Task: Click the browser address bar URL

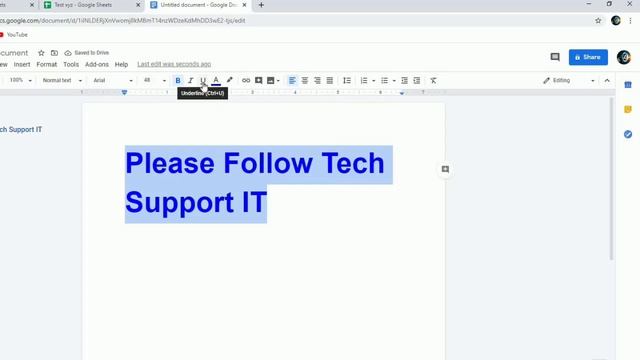Action: click(x=122, y=20)
